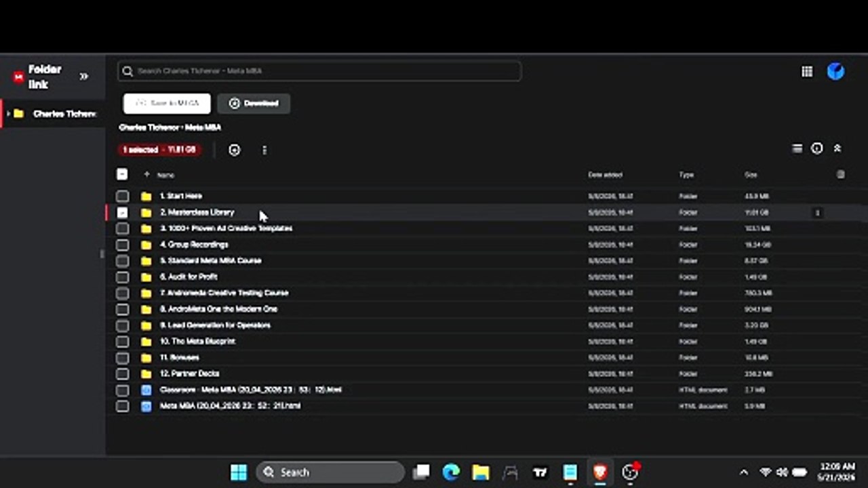Uncheck the 2. Masterclass Library checkbox

122,212
